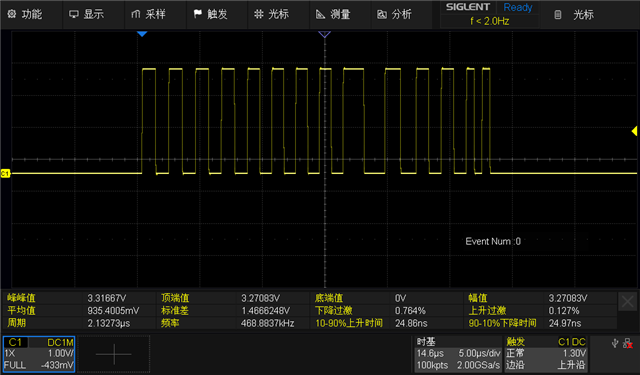This screenshot has width=640, height=375.
Task: Select the 频率 measurement 468.8837kHz
Action: click(x=267, y=323)
